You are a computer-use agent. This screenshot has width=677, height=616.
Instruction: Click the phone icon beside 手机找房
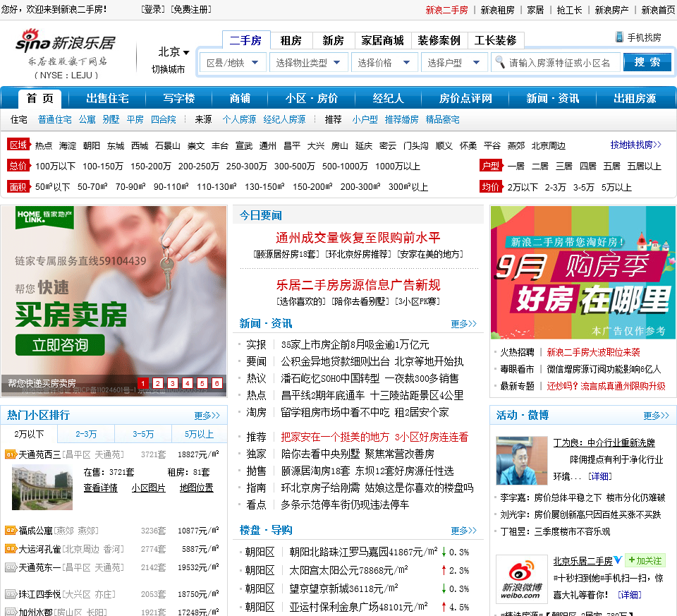click(x=619, y=37)
